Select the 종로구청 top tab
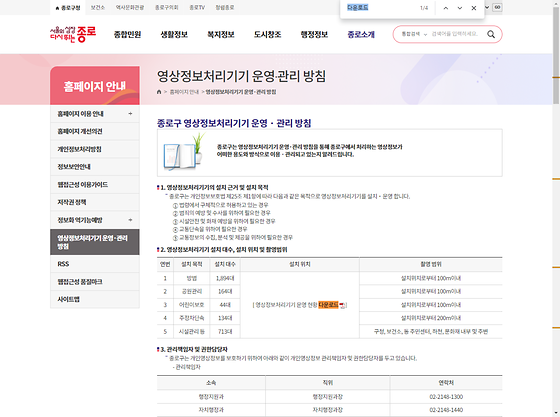 coord(68,7)
